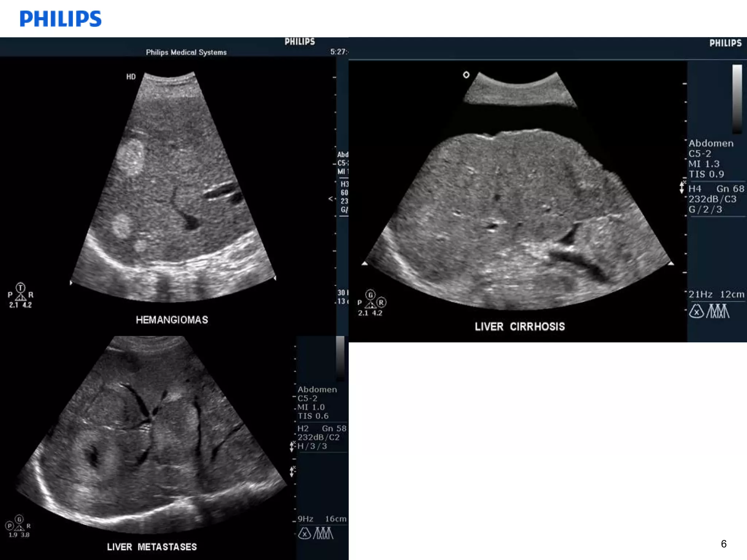The image size is (747, 560).
Task: Click the LIVER CIRRHOSIS caption
Action: 519,327
